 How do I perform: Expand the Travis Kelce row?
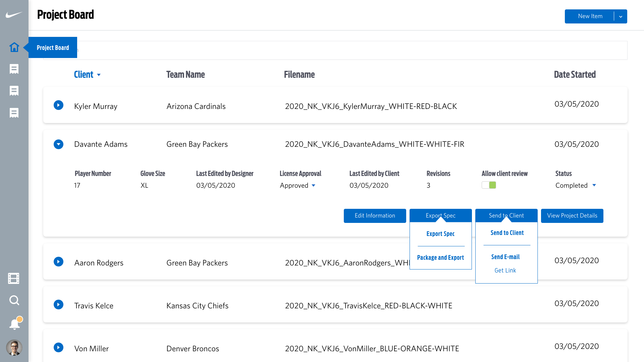(58, 305)
